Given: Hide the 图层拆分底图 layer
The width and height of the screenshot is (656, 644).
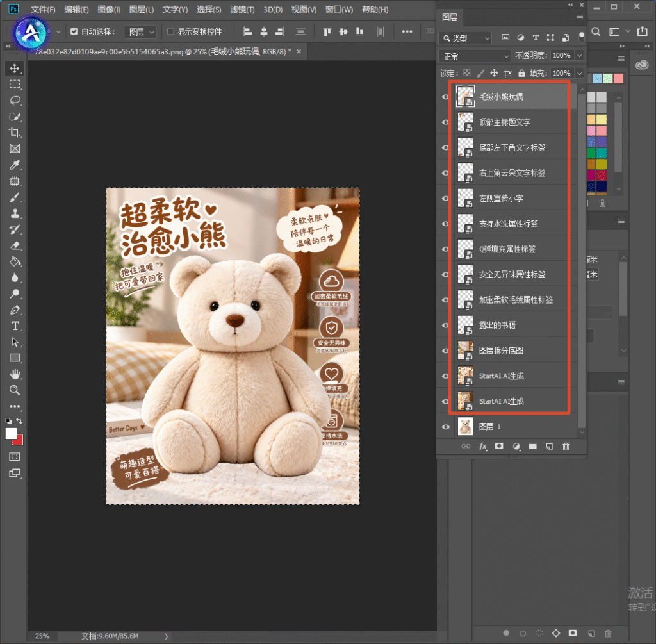Looking at the screenshot, I should click(x=445, y=351).
